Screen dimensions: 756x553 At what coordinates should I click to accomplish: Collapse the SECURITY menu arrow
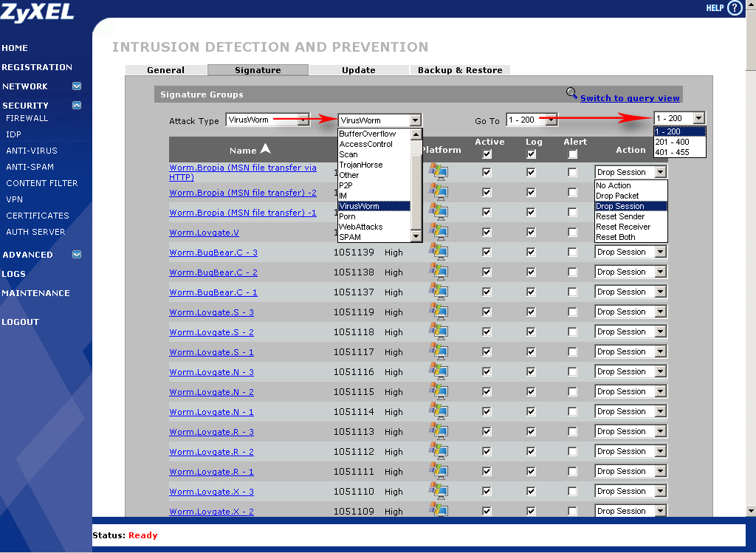pos(77,105)
